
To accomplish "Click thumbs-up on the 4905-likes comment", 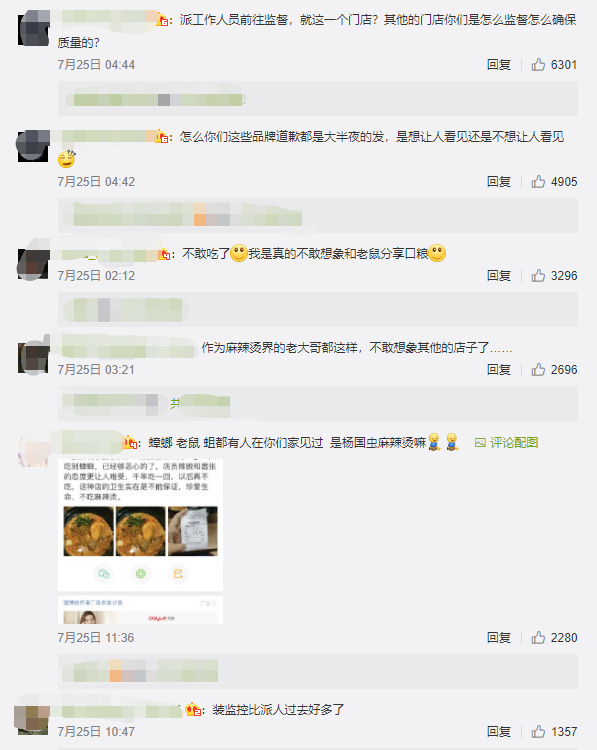I will click(538, 182).
